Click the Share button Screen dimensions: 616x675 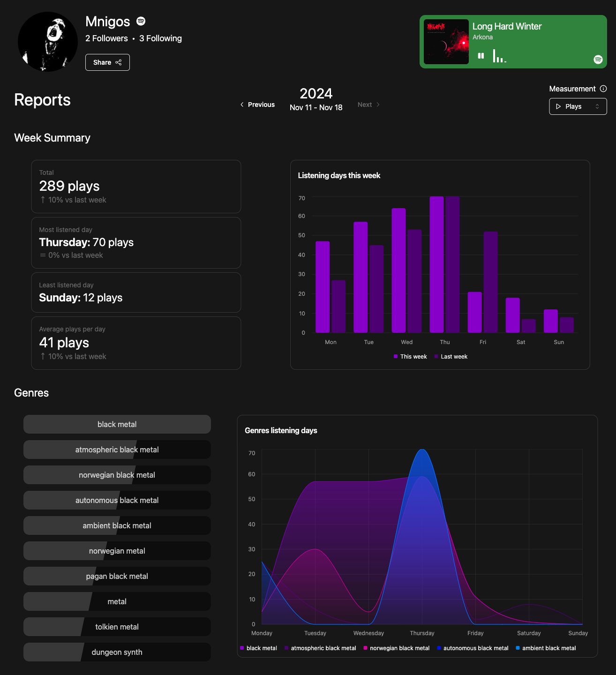pos(107,62)
